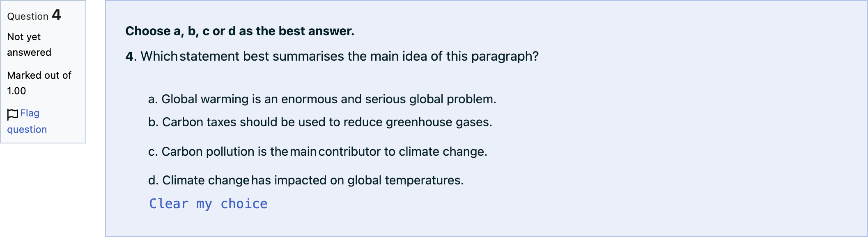Click the large number 4 in the info panel

[x=56, y=15]
